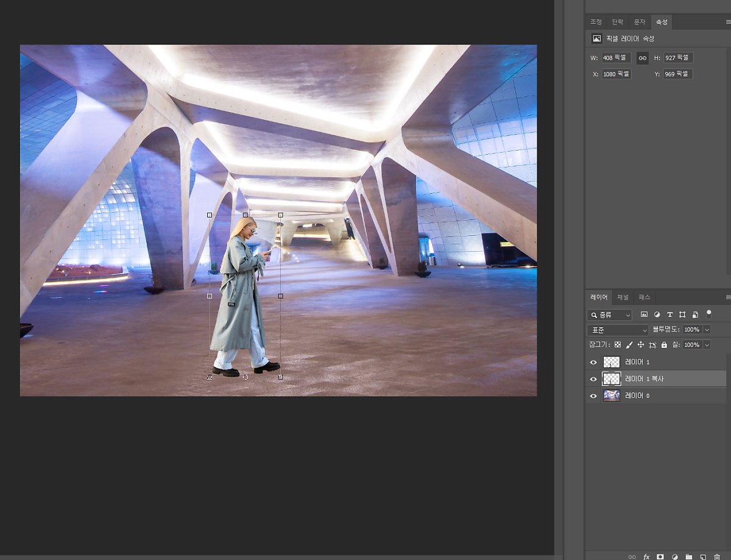Click the fx layer style icon
The width and height of the screenshot is (731, 560).
(x=646, y=556)
